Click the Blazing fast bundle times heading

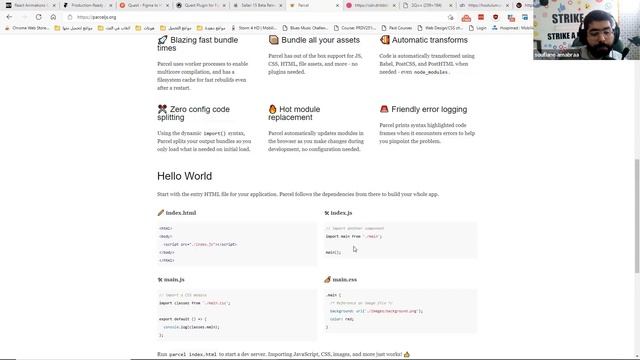point(198,44)
